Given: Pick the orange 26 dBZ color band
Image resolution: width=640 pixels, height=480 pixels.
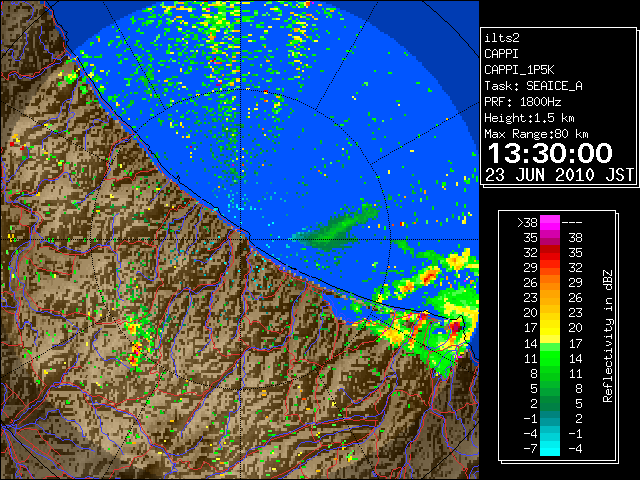Looking at the screenshot, I should [x=550, y=283].
